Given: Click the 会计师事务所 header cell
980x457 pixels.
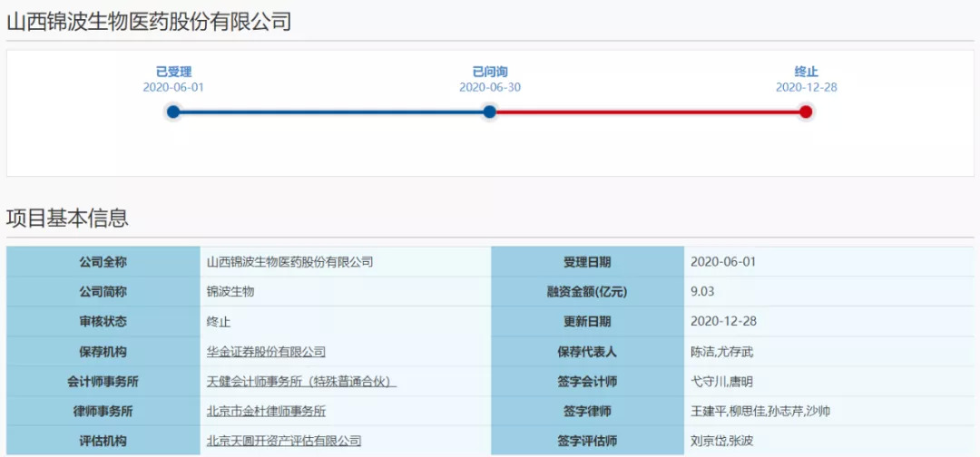Looking at the screenshot, I should point(103,382).
